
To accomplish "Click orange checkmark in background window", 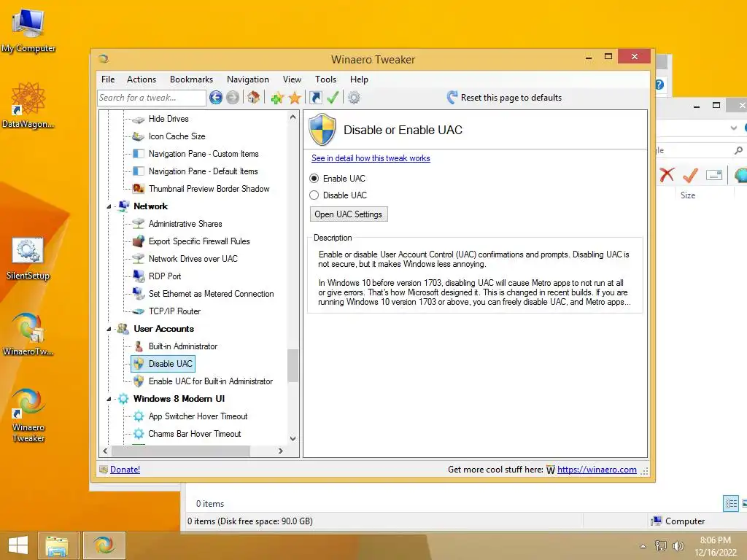I will (x=690, y=175).
